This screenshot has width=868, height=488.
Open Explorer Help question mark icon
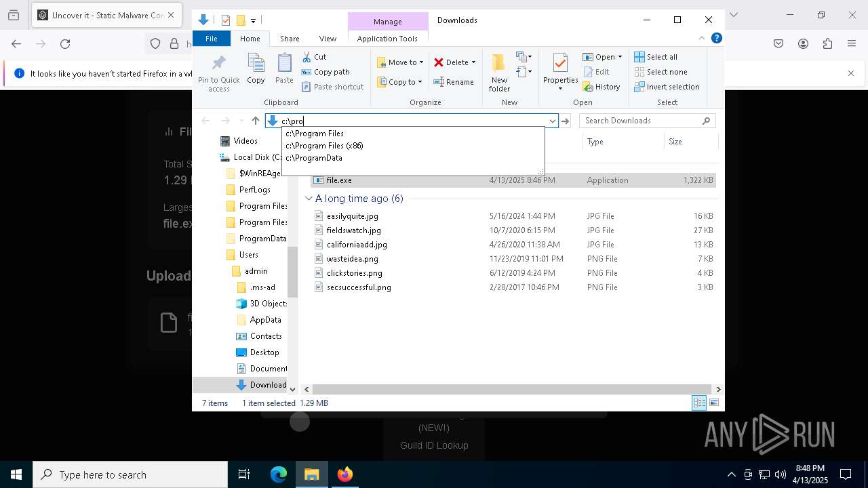tap(716, 39)
